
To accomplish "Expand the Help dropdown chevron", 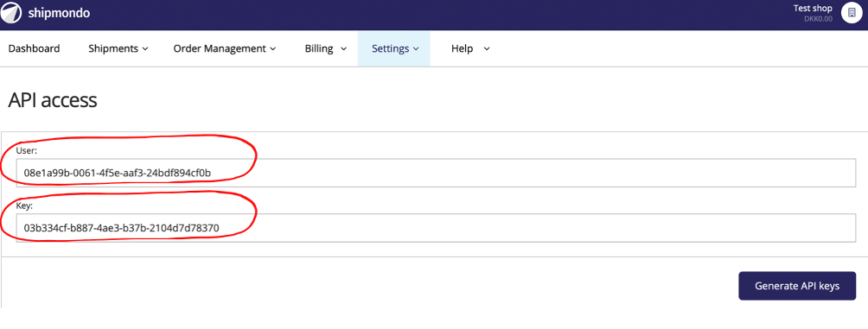I will (487, 49).
